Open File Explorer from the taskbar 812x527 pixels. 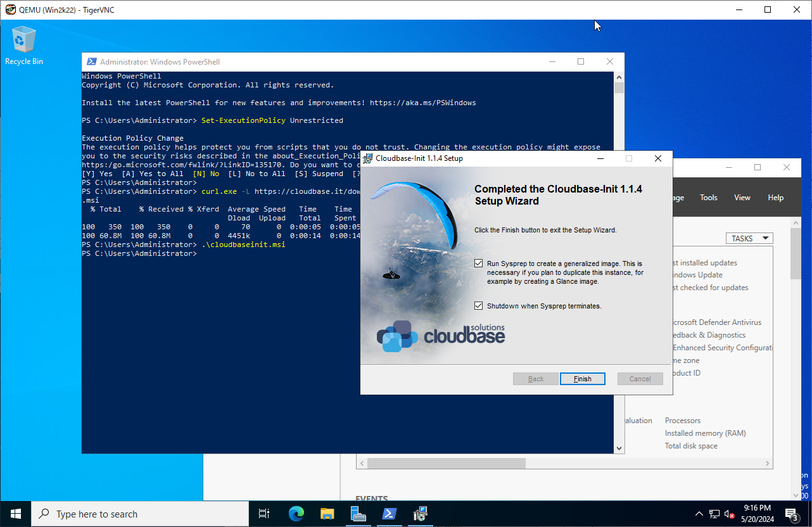coord(327,514)
